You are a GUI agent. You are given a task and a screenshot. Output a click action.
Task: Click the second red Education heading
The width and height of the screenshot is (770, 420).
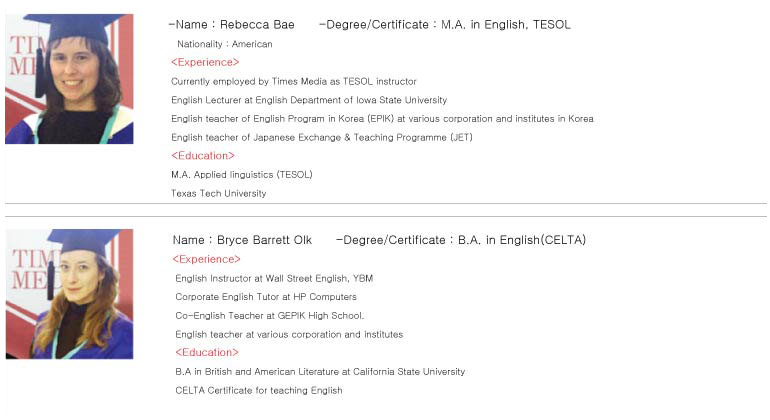coord(207,352)
